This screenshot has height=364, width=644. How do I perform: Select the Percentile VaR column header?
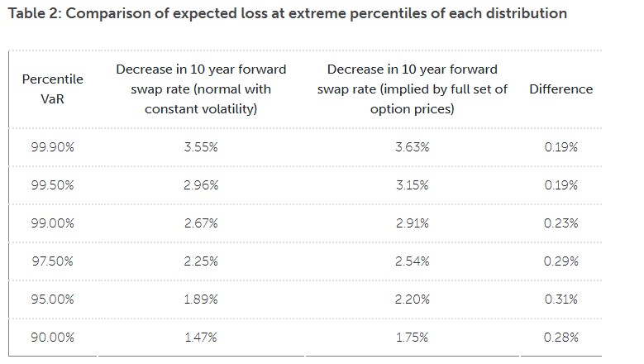point(52,89)
